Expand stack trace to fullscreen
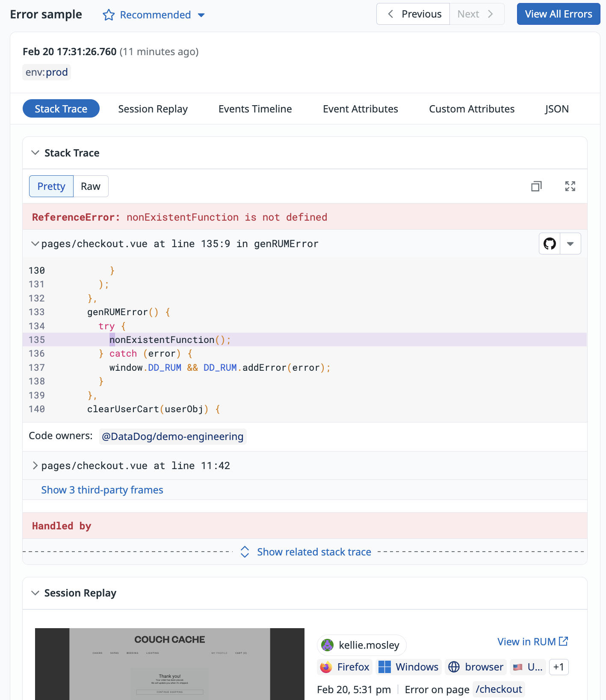Viewport: 606px width, 700px height. (570, 186)
